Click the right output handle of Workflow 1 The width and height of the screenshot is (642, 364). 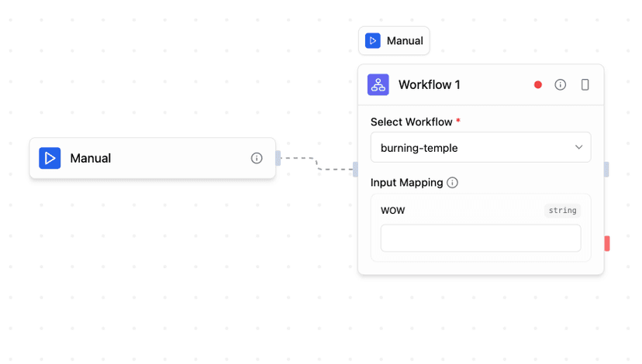[x=606, y=169]
